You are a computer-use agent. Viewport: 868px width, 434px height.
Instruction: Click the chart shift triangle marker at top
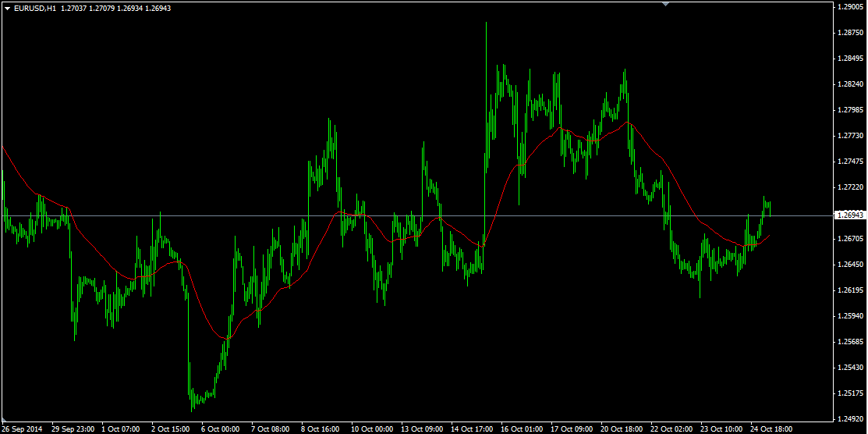665,4
